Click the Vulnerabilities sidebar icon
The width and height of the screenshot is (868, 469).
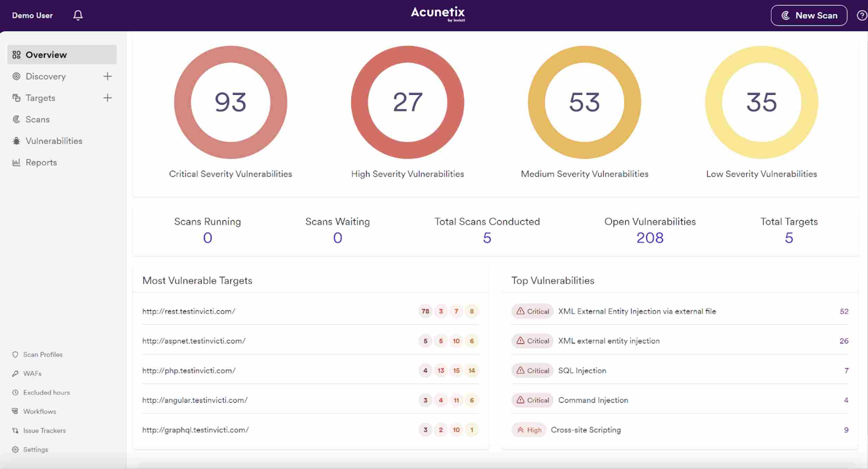pyautogui.click(x=16, y=141)
